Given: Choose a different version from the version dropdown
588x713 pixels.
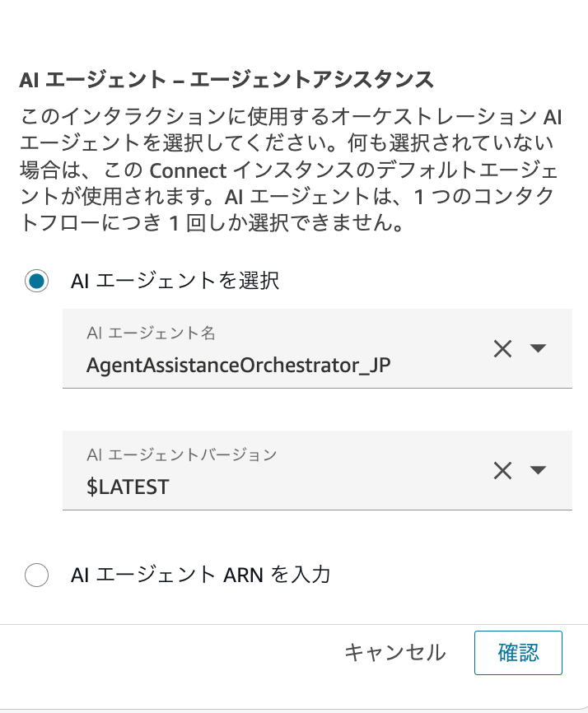Looking at the screenshot, I should pyautogui.click(x=538, y=470).
